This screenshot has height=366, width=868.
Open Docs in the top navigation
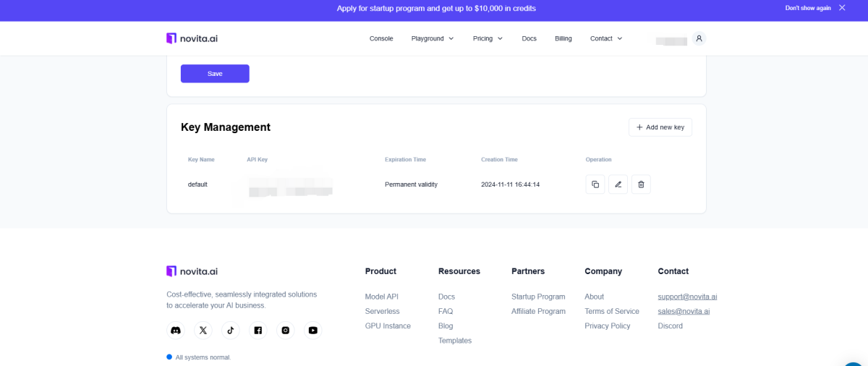[x=529, y=38]
